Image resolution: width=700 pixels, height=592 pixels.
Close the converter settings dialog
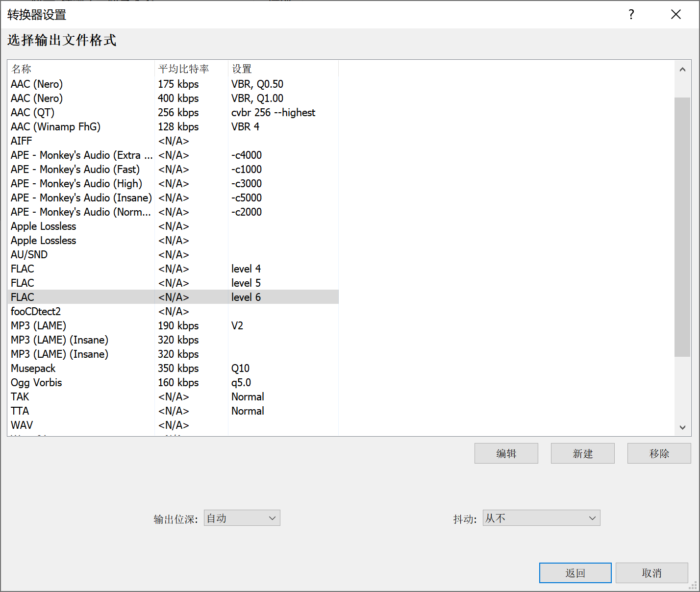[x=676, y=14]
